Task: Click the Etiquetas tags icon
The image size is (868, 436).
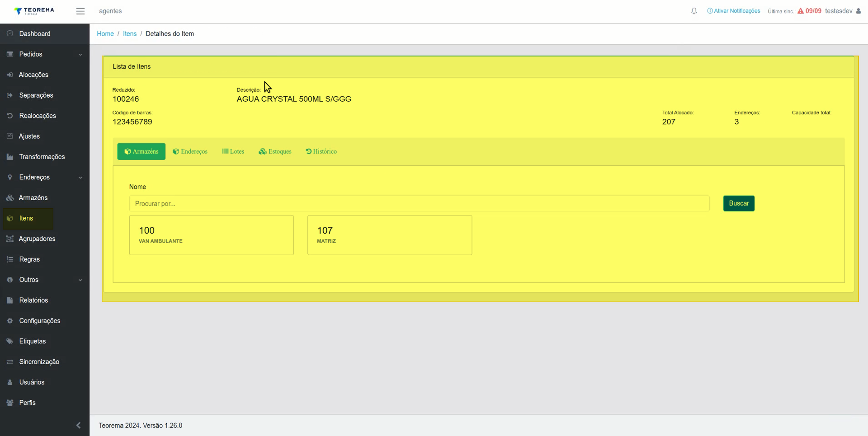Action: click(x=10, y=341)
